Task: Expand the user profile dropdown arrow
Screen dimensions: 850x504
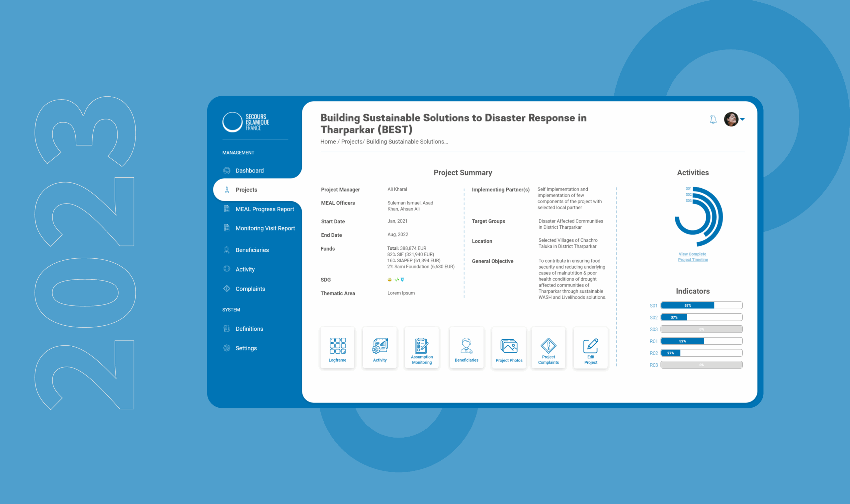Action: click(742, 119)
